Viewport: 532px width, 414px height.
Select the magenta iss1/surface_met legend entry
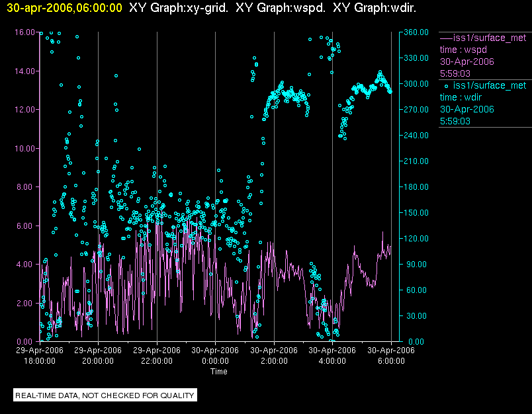489,38
